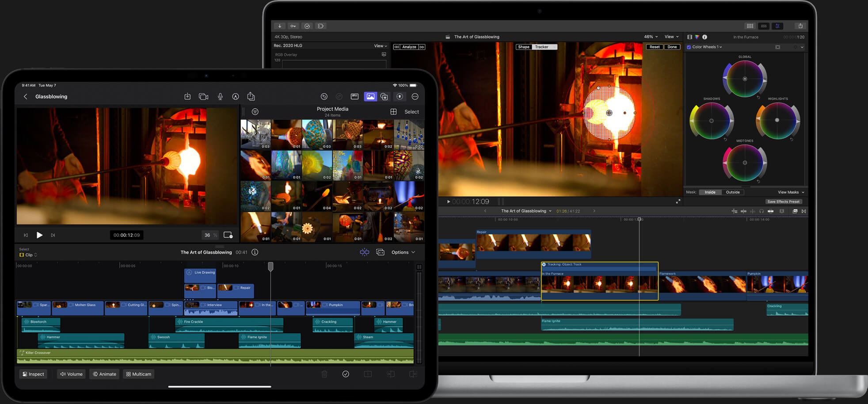Select the Pumpkin clip on iPad timeline
868x404 pixels.
pos(333,308)
